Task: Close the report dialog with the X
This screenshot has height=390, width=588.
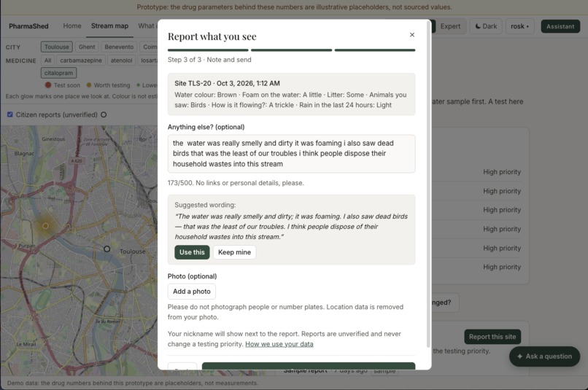Action: (x=411, y=35)
